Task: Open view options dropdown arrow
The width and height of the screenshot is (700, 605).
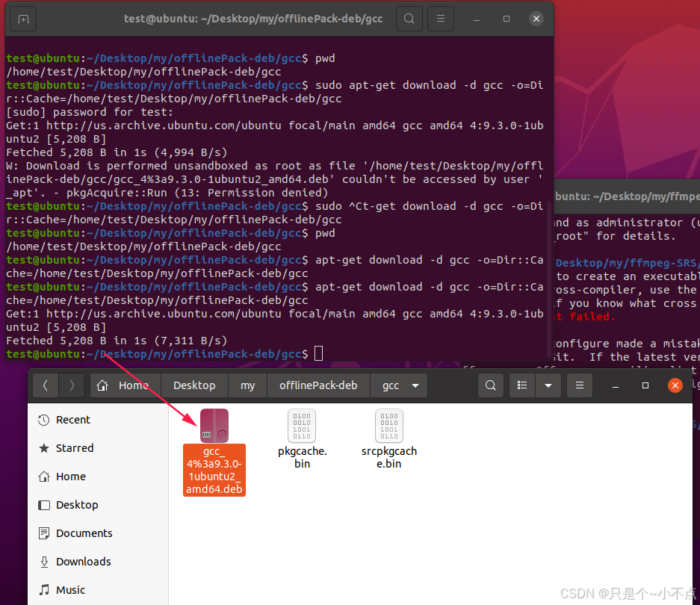Action: click(548, 385)
